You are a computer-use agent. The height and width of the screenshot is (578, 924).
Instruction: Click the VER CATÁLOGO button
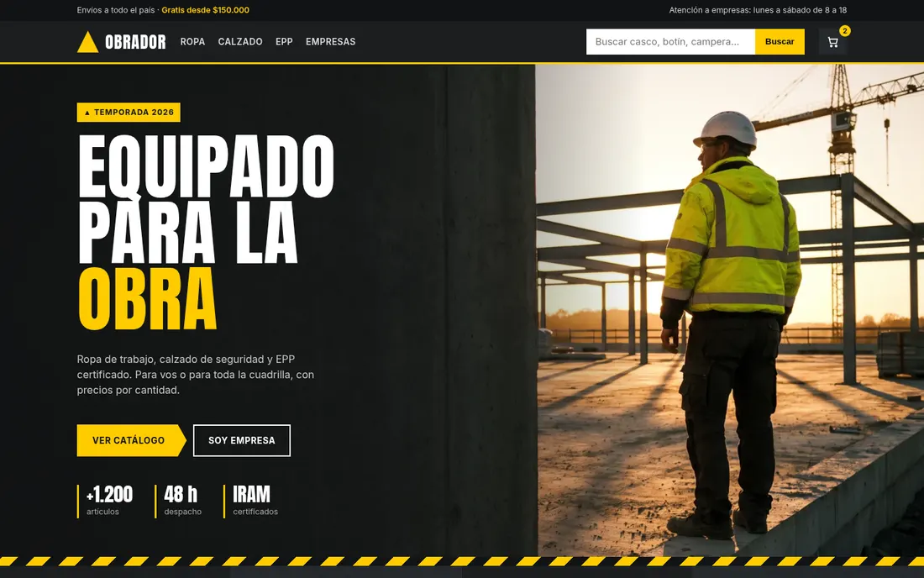tap(130, 441)
